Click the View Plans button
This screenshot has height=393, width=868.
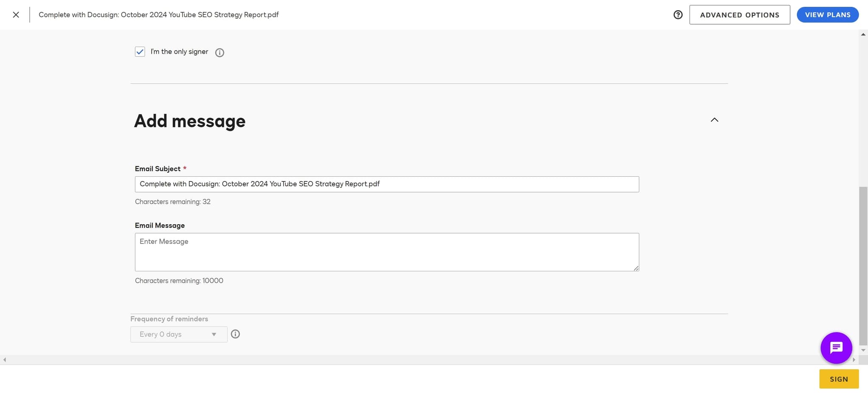(x=827, y=15)
